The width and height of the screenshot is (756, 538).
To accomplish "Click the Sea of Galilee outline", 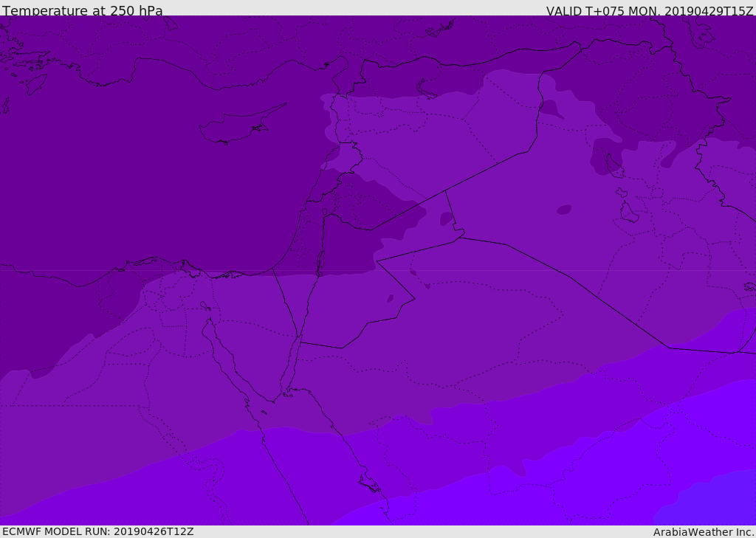I will click(324, 212).
